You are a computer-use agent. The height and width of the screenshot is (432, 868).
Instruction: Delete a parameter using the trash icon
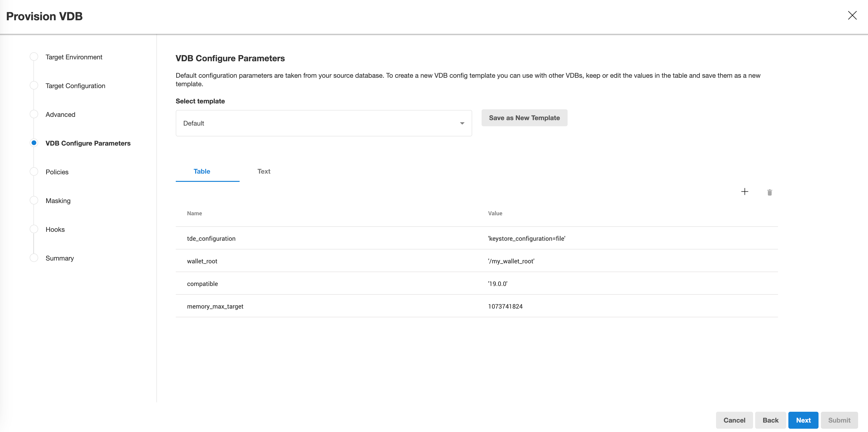(770, 192)
